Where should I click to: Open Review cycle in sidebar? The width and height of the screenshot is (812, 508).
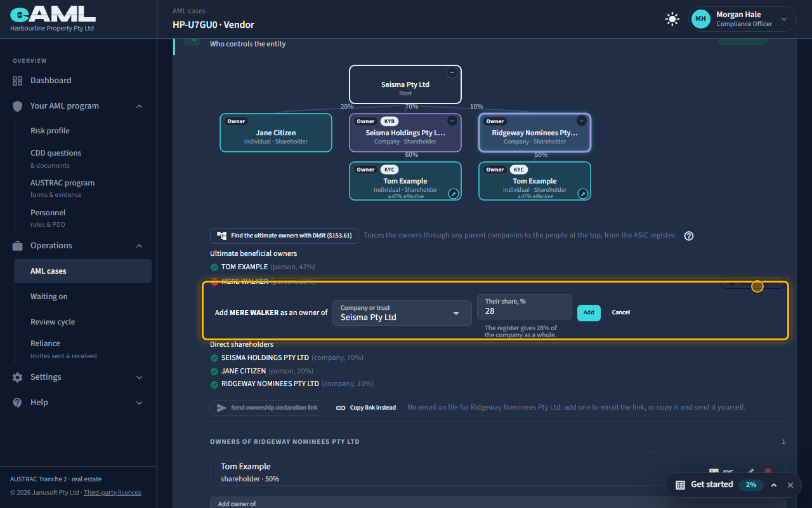pyautogui.click(x=53, y=322)
